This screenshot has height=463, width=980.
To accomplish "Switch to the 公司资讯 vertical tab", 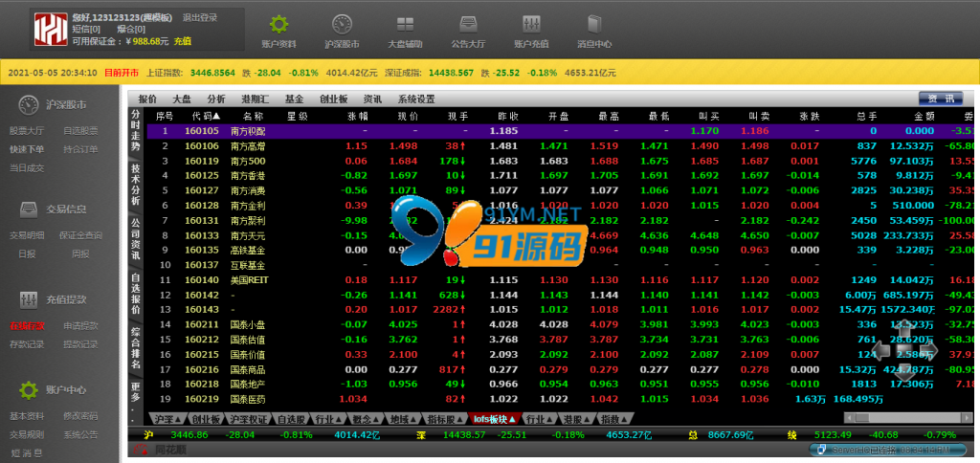I will pyautogui.click(x=136, y=239).
